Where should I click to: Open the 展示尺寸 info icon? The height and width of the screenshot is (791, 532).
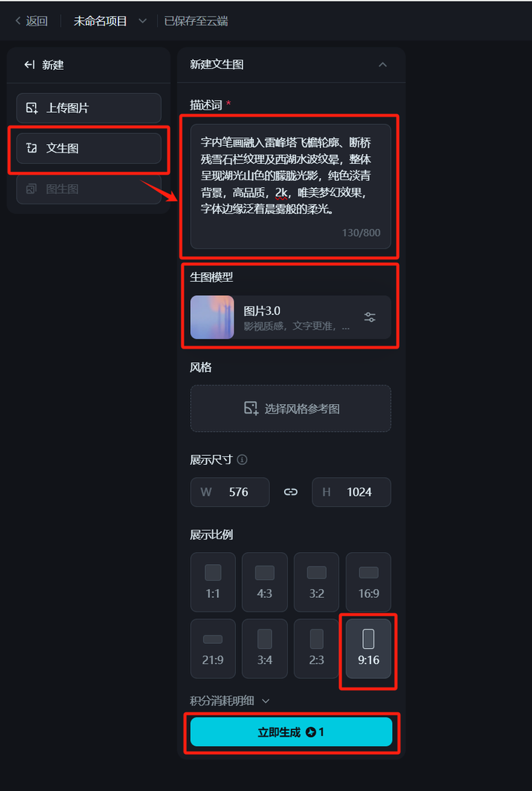click(242, 460)
